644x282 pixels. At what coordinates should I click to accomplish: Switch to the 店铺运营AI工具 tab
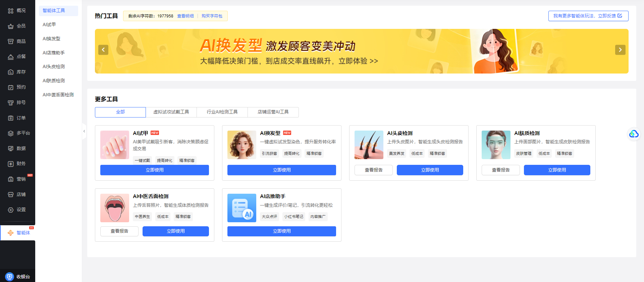(x=273, y=112)
